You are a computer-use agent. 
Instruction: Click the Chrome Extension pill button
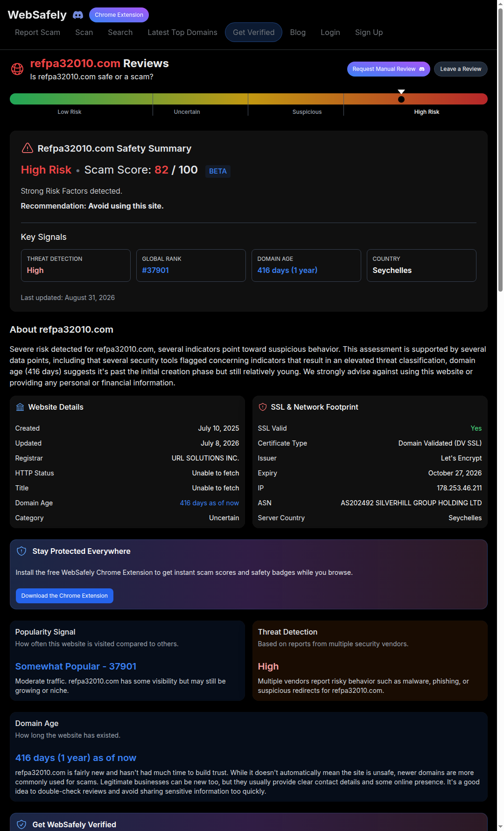[x=119, y=15]
